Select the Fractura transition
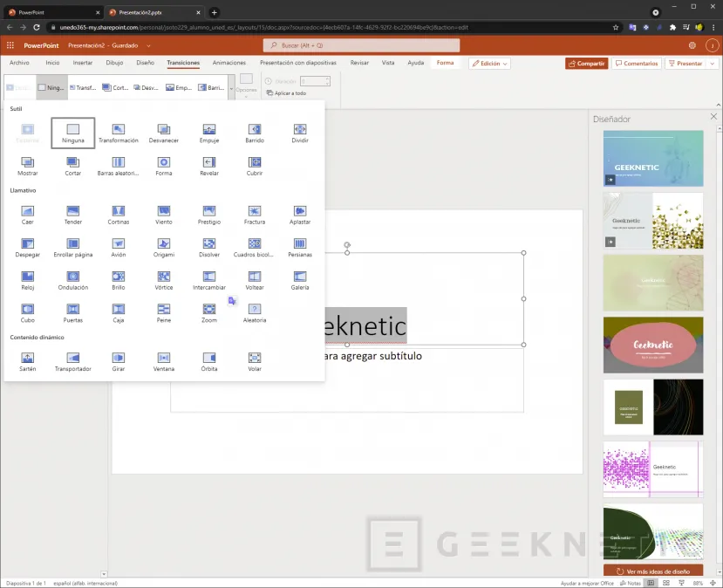Viewport: 723px width, 588px height. point(255,215)
